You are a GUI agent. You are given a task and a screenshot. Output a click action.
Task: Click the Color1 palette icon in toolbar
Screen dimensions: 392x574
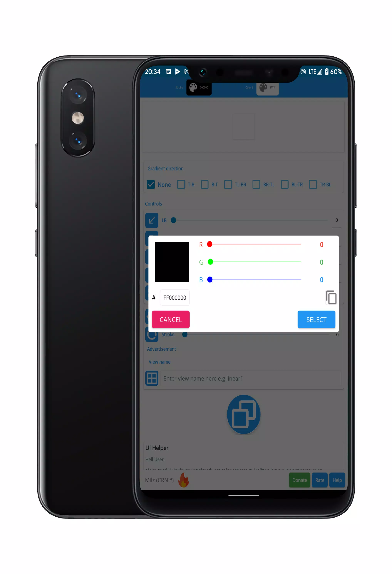pos(263,87)
